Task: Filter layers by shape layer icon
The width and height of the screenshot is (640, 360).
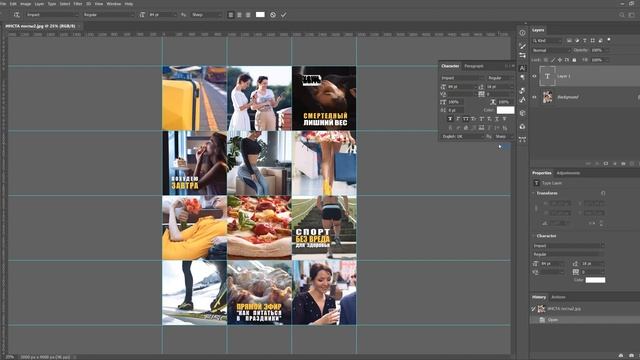Action: (592, 40)
